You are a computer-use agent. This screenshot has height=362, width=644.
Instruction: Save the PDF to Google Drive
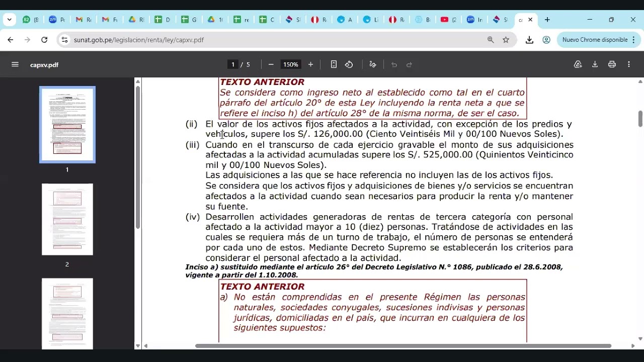pos(578,64)
